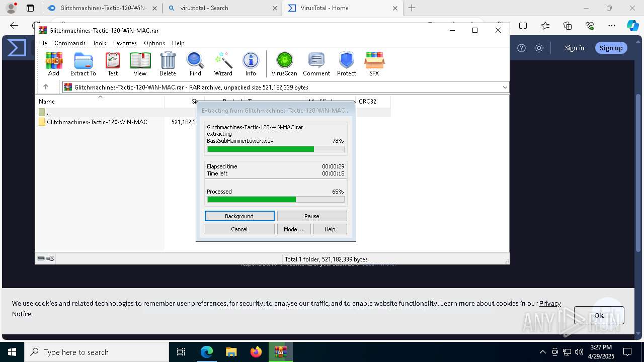Open the Options menu
Screen dimensions: 644x362
point(154,43)
